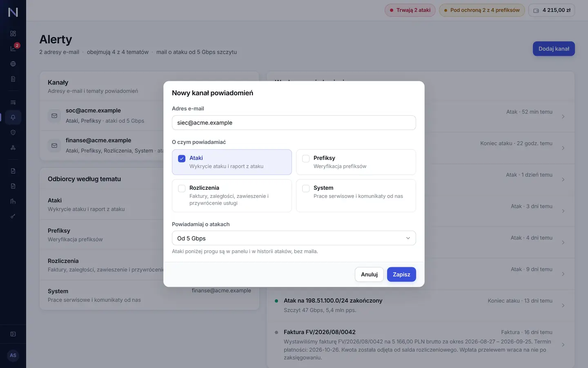Expand the 'Atak · 3 dni temu' row chevron
588x368 pixels.
point(563,211)
